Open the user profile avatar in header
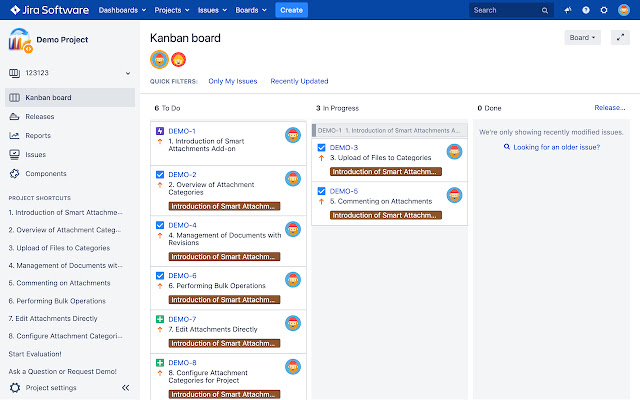The width and height of the screenshot is (640, 400). tap(624, 10)
